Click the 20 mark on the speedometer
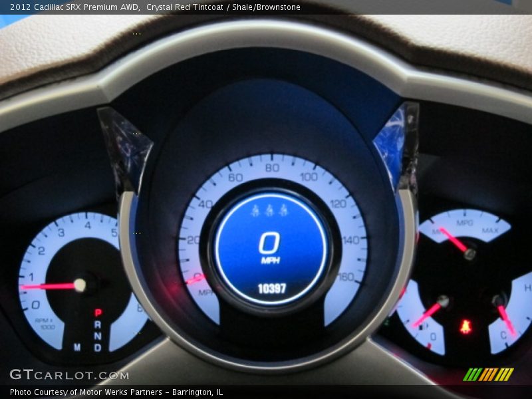Image resolution: width=532 pixels, height=399 pixels. click(193, 240)
